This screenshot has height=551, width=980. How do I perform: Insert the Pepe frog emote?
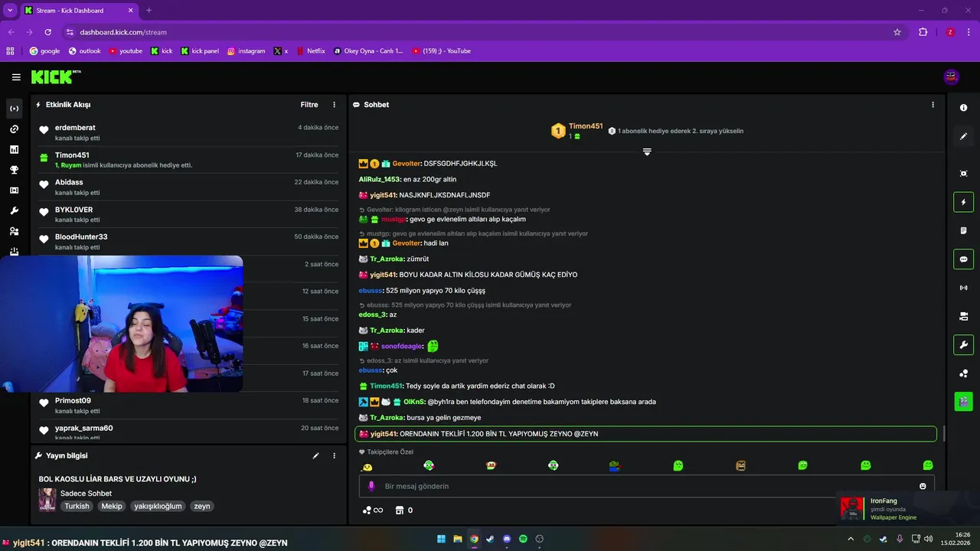tap(614, 465)
